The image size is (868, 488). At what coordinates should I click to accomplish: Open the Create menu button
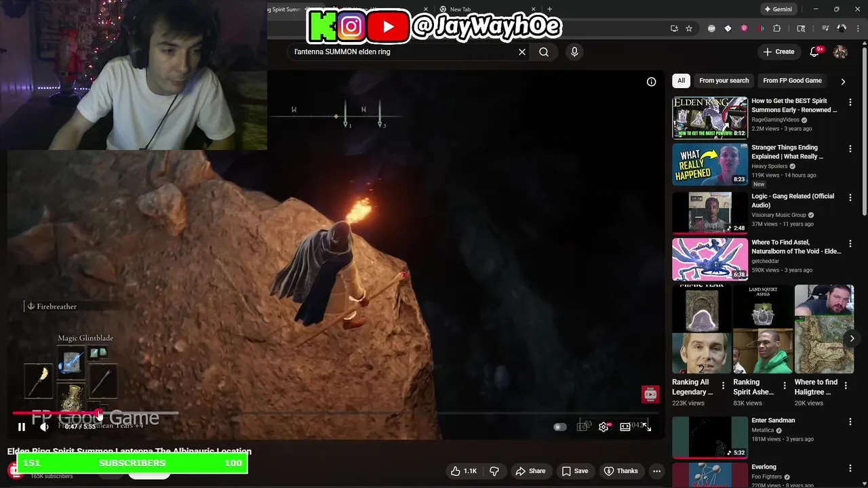point(778,52)
